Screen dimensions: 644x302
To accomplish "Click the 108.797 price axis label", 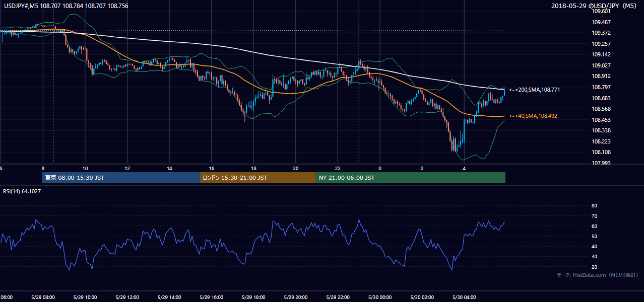I will click(x=601, y=87).
